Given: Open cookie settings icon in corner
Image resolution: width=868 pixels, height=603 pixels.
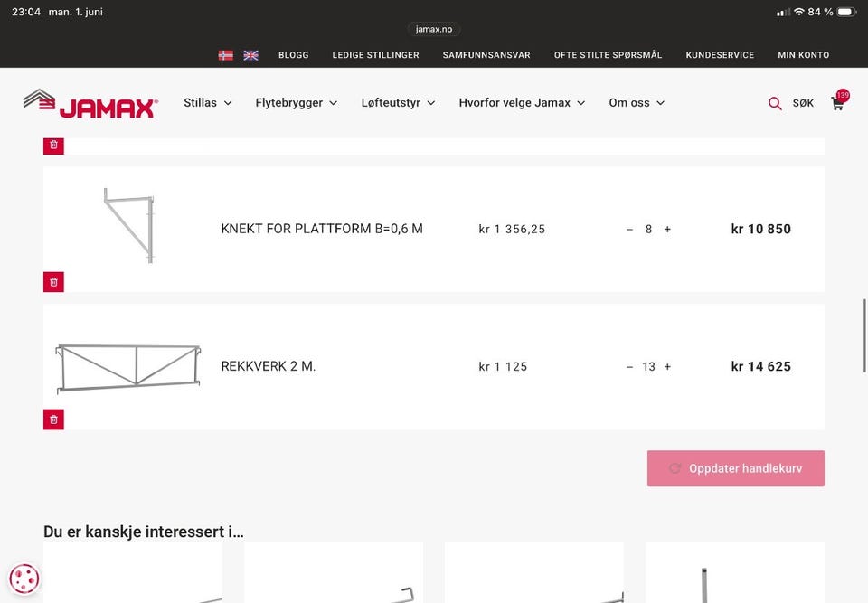Looking at the screenshot, I should click(24, 579).
